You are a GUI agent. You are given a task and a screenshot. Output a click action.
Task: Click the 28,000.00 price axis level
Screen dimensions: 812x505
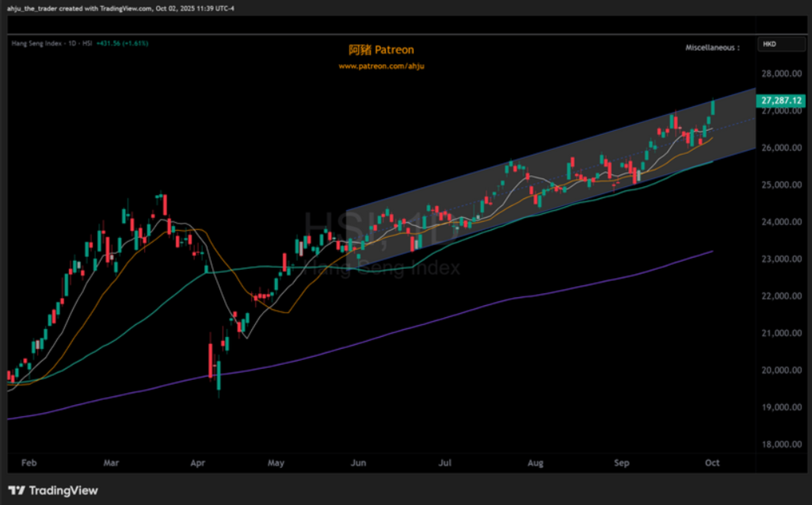[781, 74]
